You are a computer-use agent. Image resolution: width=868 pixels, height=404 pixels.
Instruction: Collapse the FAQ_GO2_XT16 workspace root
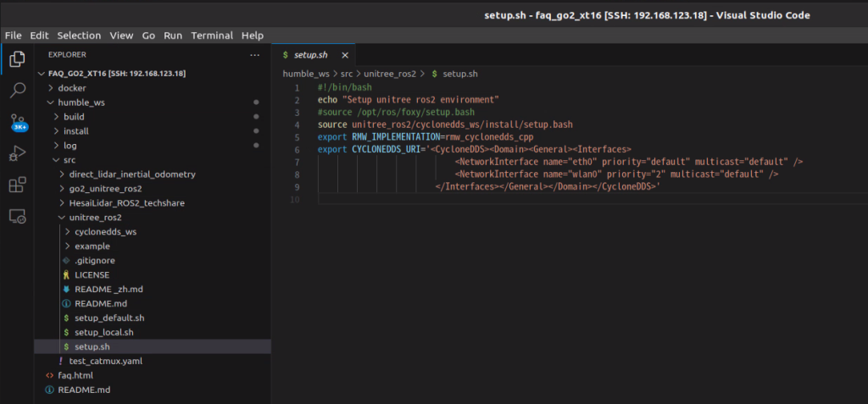[x=41, y=74]
